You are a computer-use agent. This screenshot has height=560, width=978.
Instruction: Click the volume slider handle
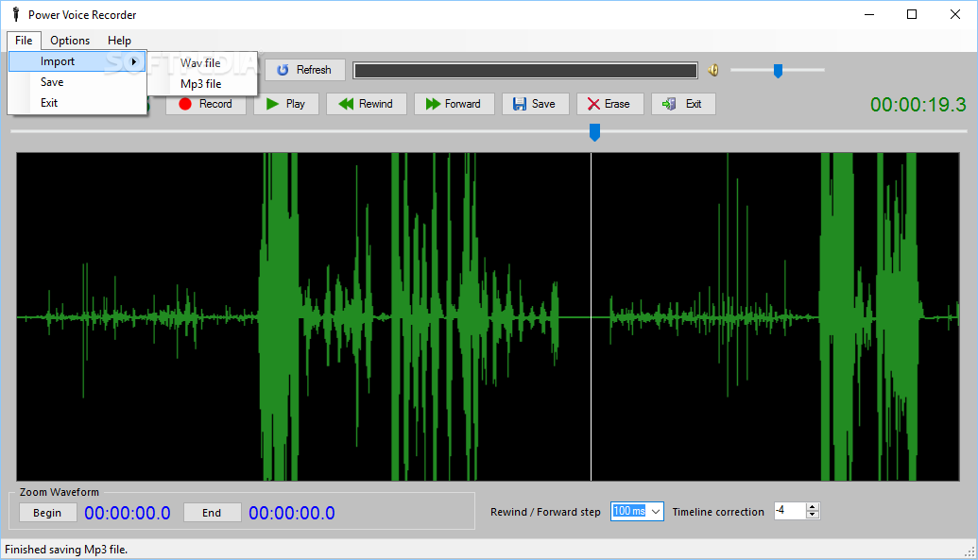tap(778, 71)
